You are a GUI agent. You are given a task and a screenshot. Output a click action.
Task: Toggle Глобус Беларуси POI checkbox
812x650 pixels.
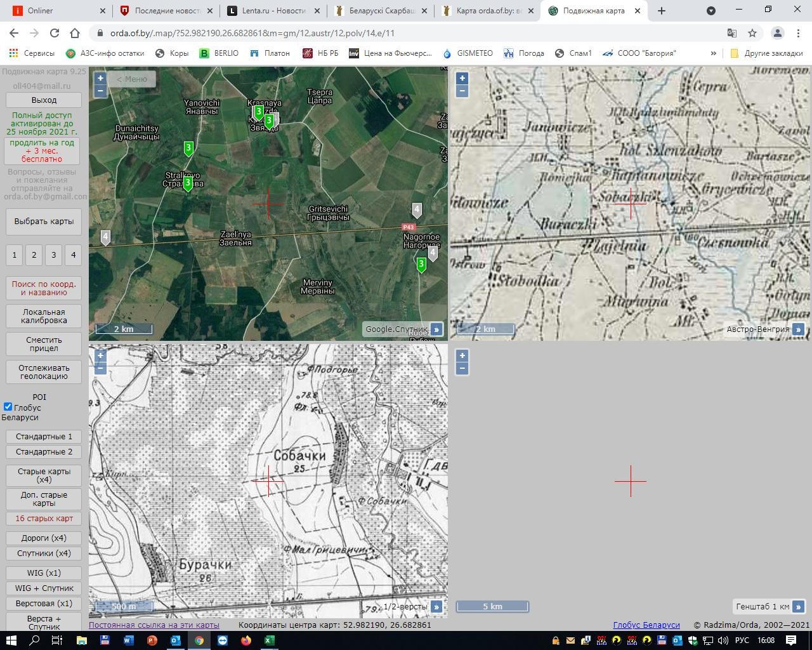pyautogui.click(x=8, y=407)
